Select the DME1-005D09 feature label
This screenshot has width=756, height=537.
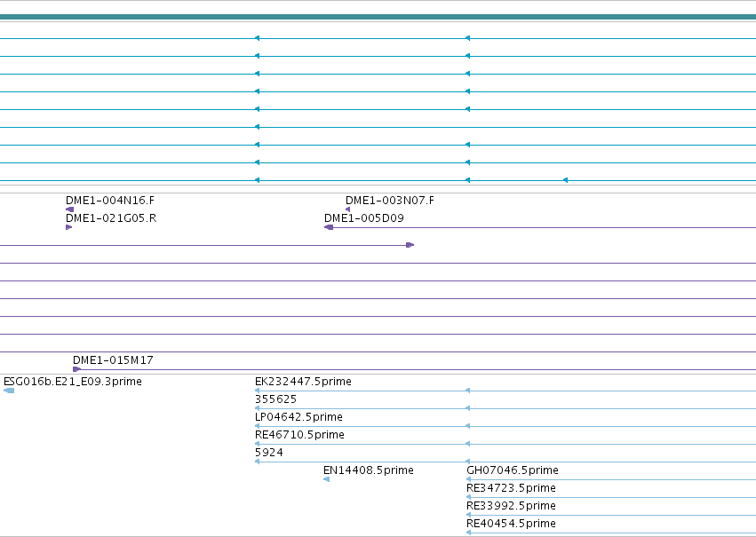tap(364, 218)
